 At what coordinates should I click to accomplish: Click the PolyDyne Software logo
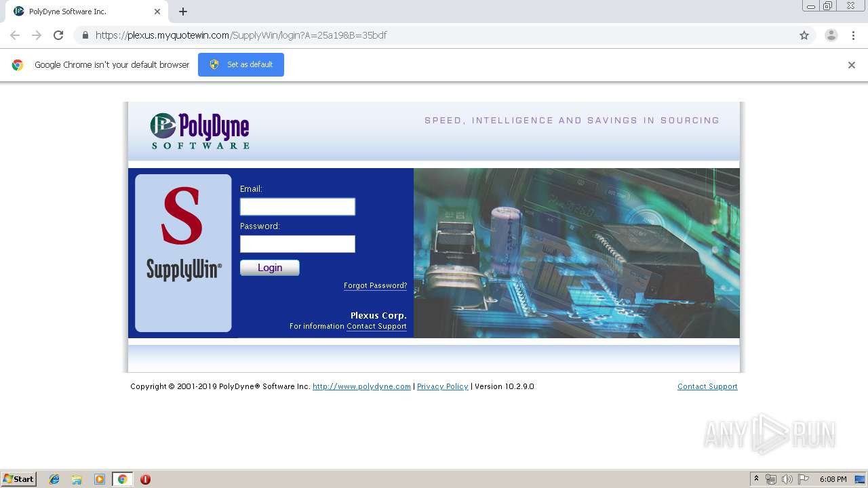[200, 131]
